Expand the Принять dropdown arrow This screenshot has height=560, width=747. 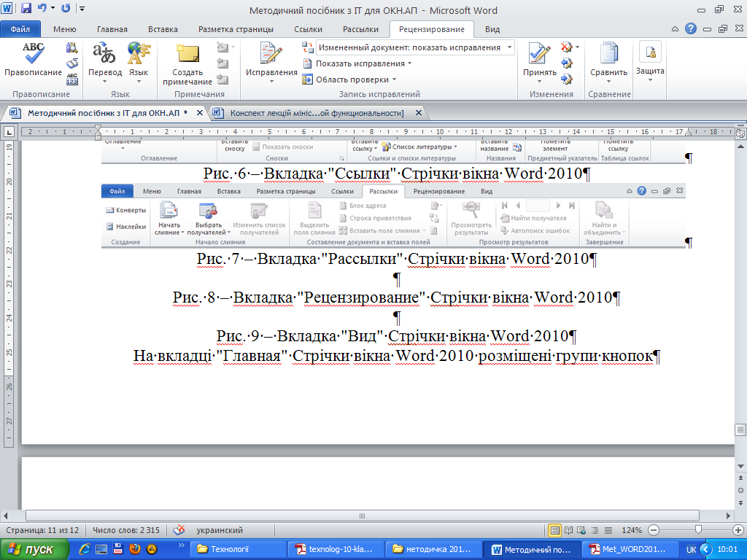click(540, 82)
